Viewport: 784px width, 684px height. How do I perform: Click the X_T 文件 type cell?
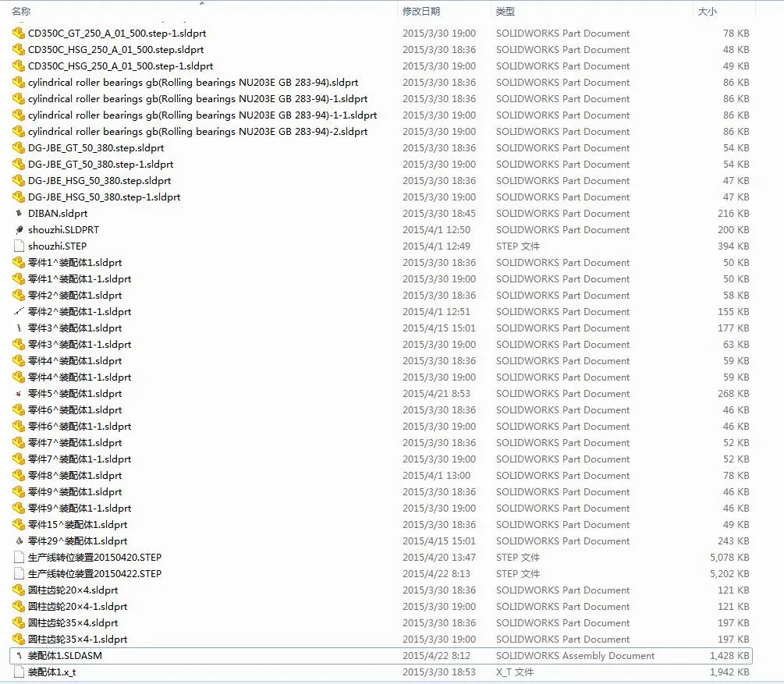[515, 672]
